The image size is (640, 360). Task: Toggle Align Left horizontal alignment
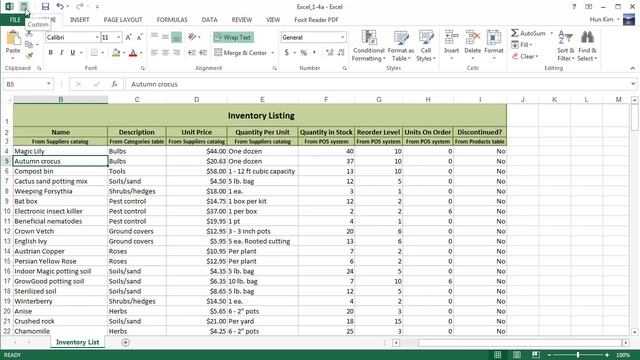(154, 53)
